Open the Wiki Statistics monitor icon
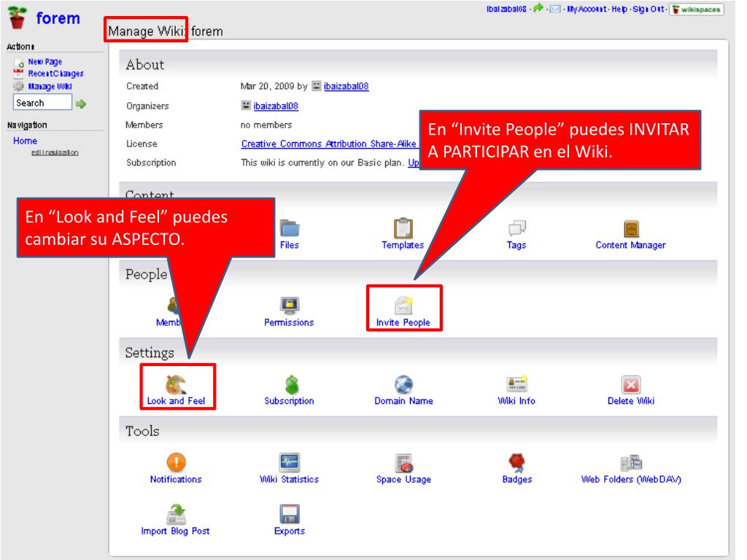This screenshot has width=747, height=560. [289, 462]
